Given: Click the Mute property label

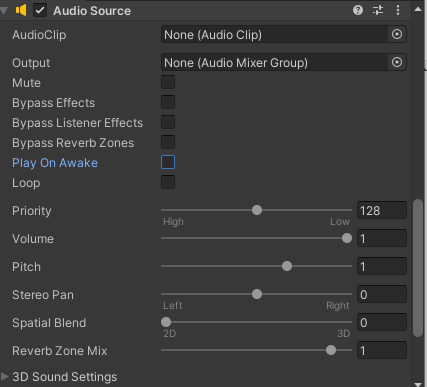Looking at the screenshot, I should click(27, 83).
